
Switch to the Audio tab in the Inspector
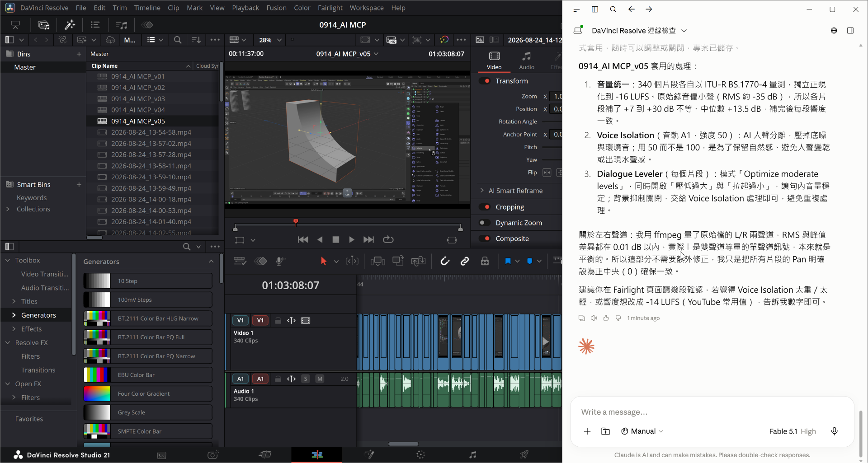[x=526, y=60]
